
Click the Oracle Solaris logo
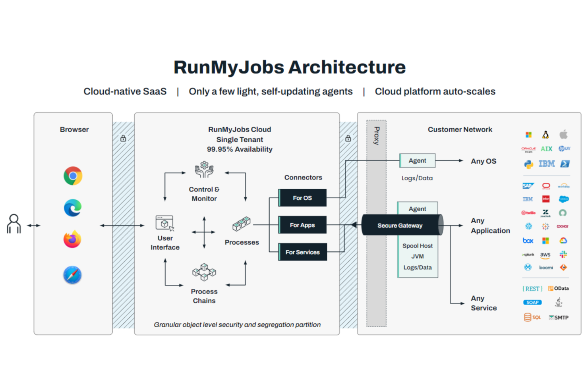click(x=528, y=149)
